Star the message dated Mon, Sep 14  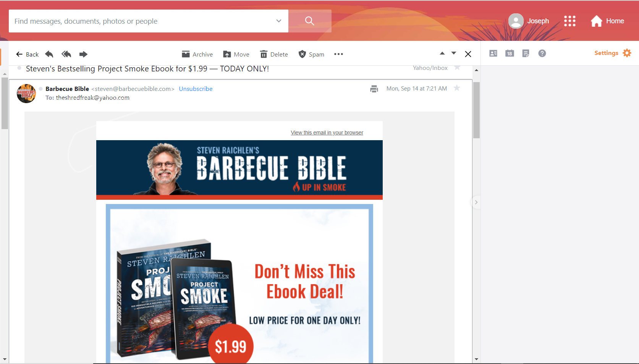pos(457,88)
